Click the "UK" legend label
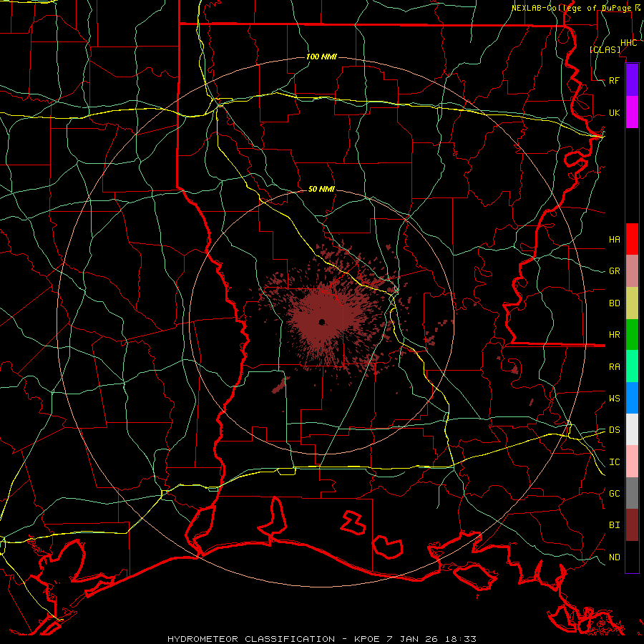This screenshot has height=644, width=644. click(x=614, y=112)
